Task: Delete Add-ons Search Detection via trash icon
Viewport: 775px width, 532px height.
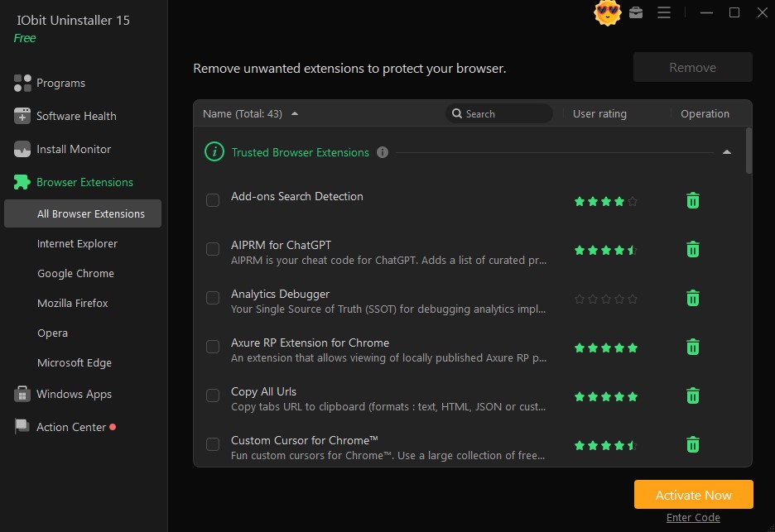Action: (x=693, y=200)
